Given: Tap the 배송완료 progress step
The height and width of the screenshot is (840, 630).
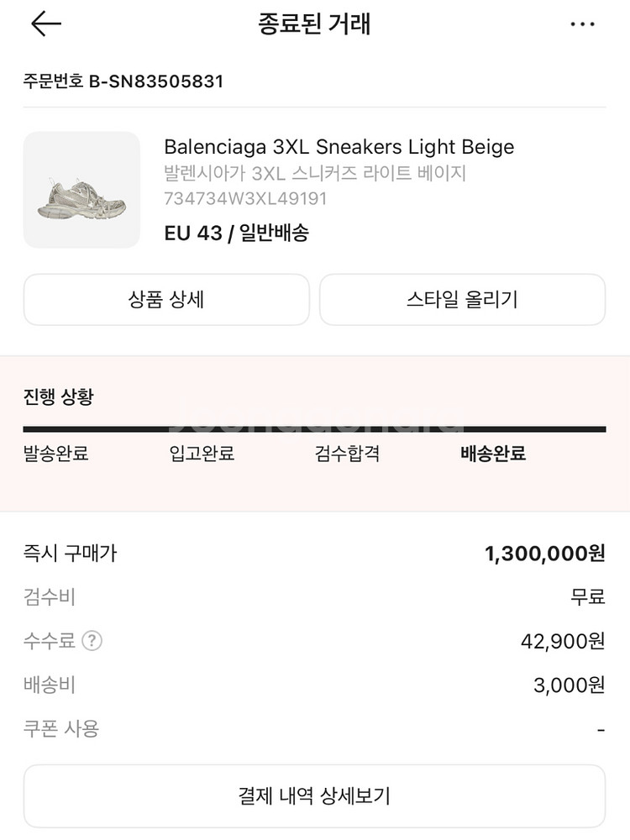Looking at the screenshot, I should pyautogui.click(x=493, y=454).
